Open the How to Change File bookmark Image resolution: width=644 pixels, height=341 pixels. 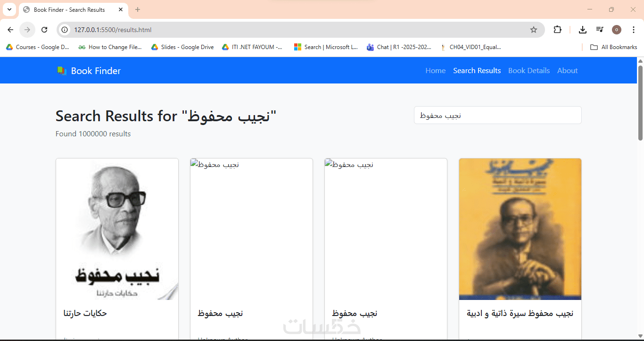click(110, 47)
